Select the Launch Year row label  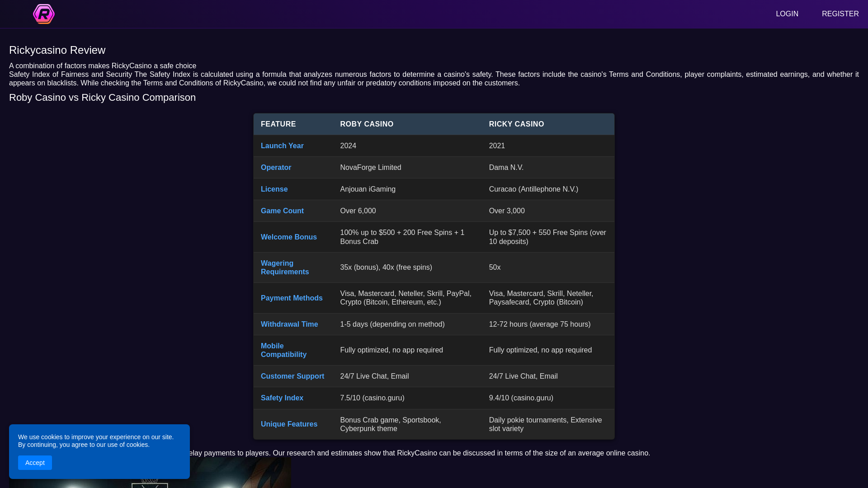(282, 146)
